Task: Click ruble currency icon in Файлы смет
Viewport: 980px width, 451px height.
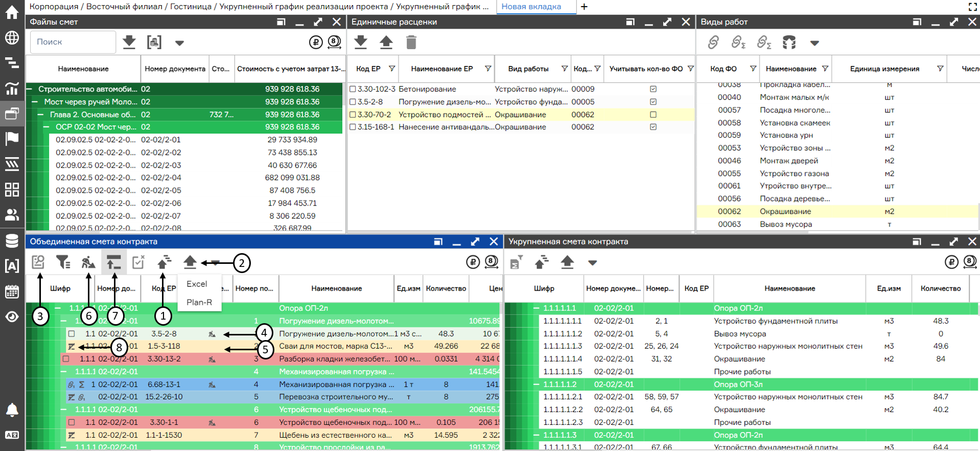Action: click(316, 42)
